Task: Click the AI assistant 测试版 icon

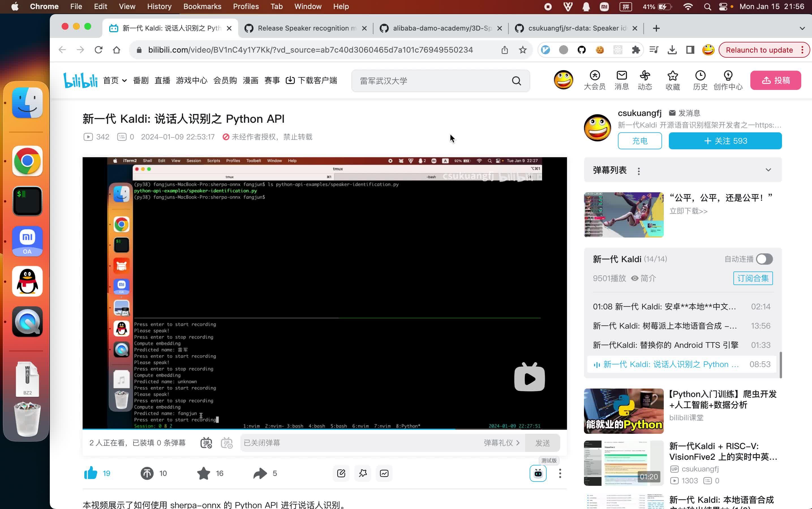Action: 538,473
